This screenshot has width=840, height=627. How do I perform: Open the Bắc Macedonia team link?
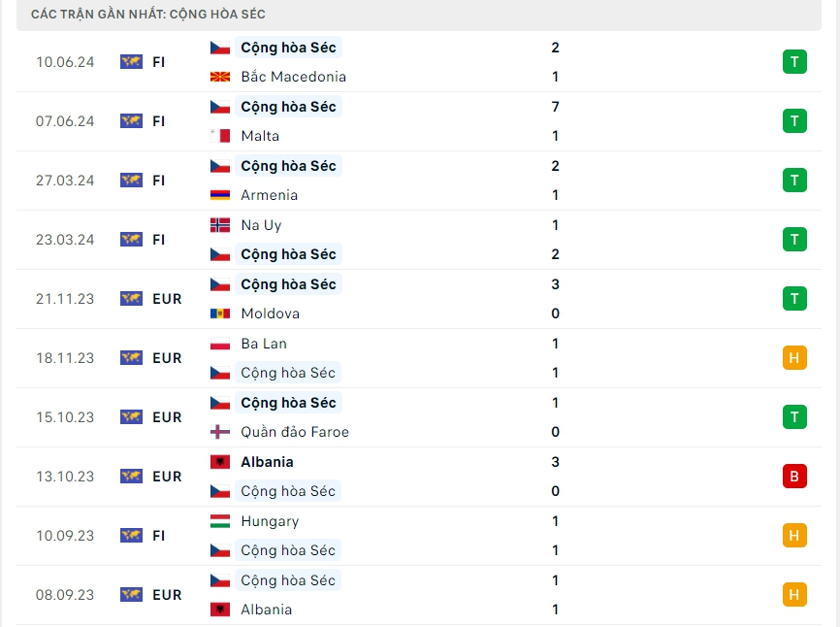coord(293,77)
